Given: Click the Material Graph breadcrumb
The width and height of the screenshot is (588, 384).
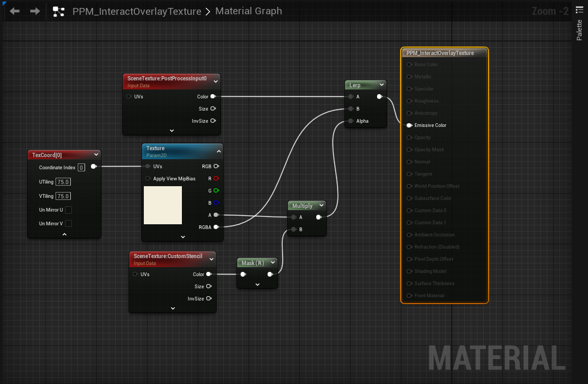Looking at the screenshot, I should [249, 11].
